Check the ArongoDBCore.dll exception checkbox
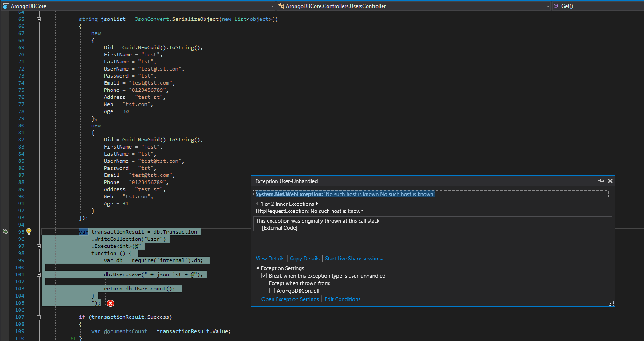 tap(272, 291)
